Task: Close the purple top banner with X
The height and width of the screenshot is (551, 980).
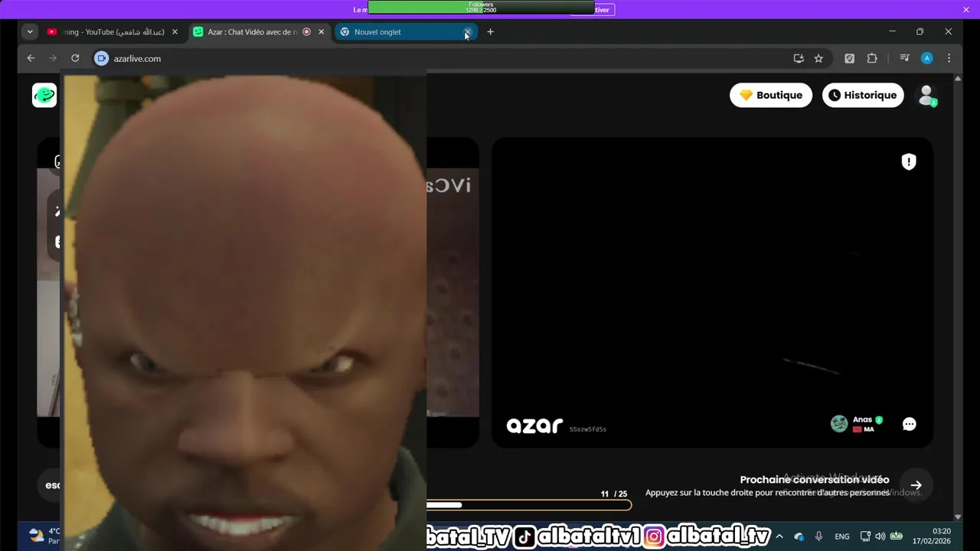Action: [x=965, y=9]
